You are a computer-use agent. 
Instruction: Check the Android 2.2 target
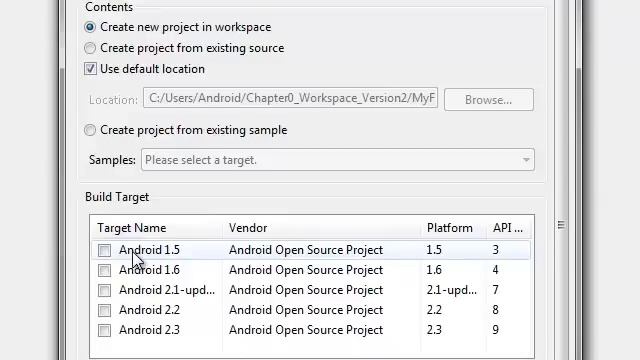104,310
